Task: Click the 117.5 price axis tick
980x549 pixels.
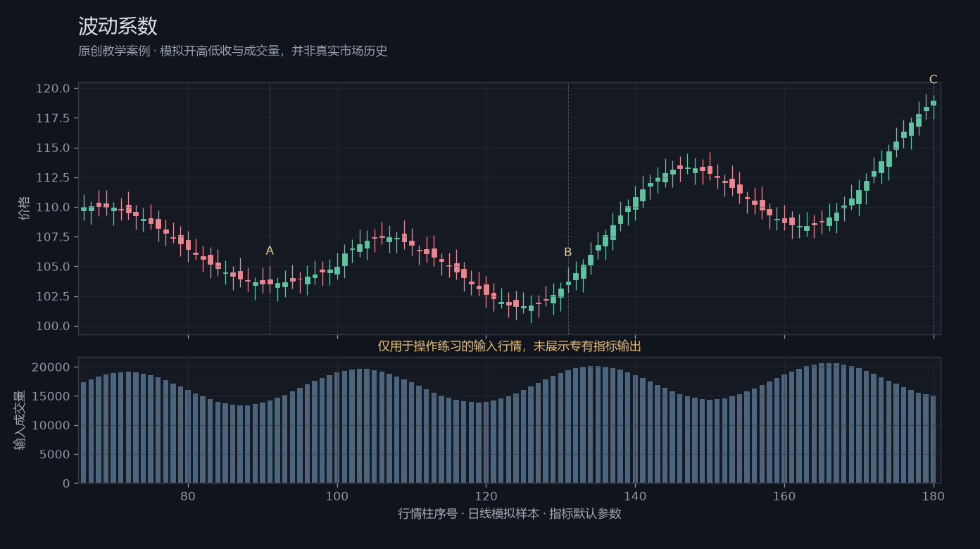Action: tap(53, 118)
